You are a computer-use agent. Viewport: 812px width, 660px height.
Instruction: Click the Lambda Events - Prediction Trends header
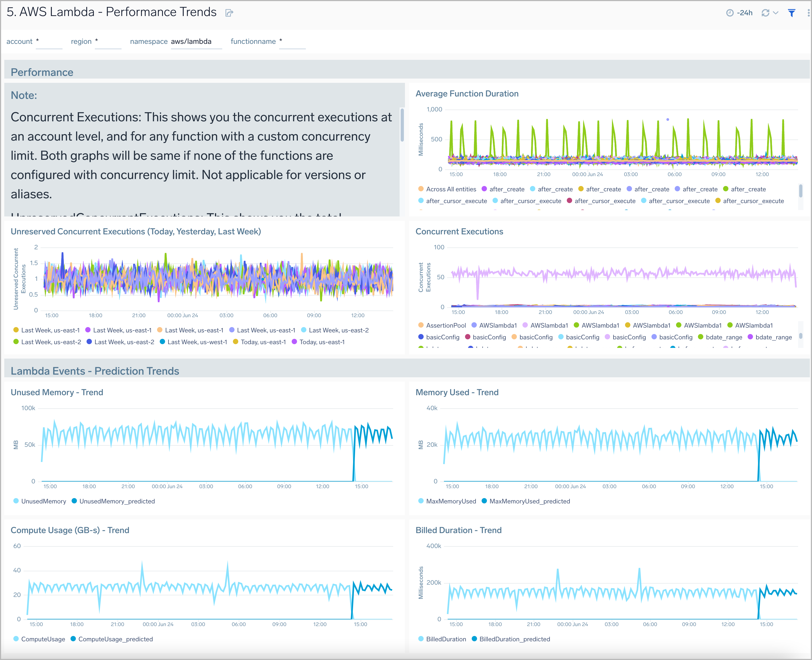(x=95, y=371)
